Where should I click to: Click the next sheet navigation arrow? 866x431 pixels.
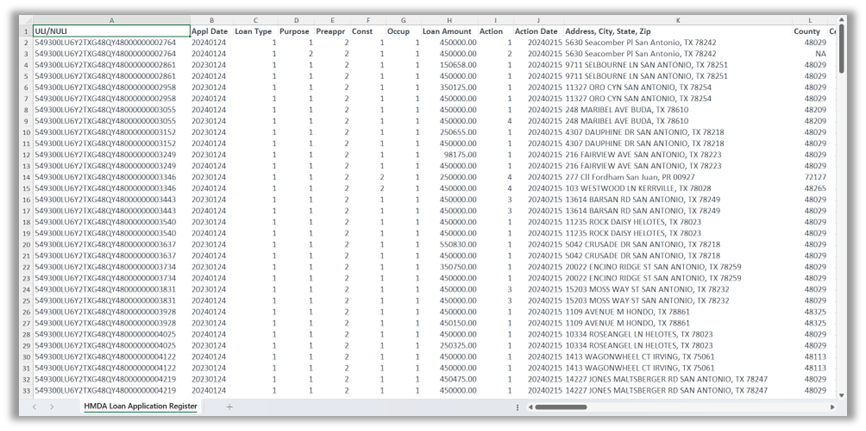[x=52, y=407]
